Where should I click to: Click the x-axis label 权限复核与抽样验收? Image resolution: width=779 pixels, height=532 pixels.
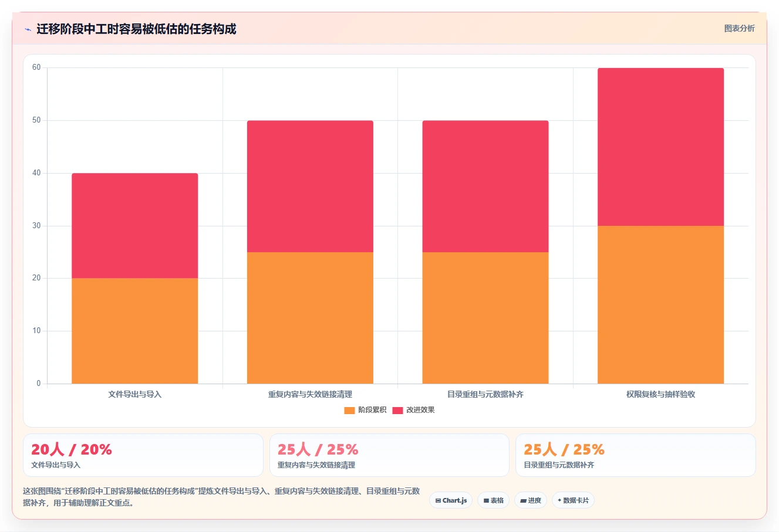pyautogui.click(x=661, y=394)
